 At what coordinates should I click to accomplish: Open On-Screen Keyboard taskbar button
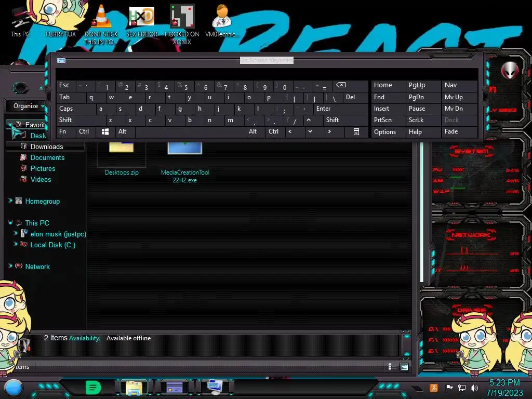pos(215,388)
